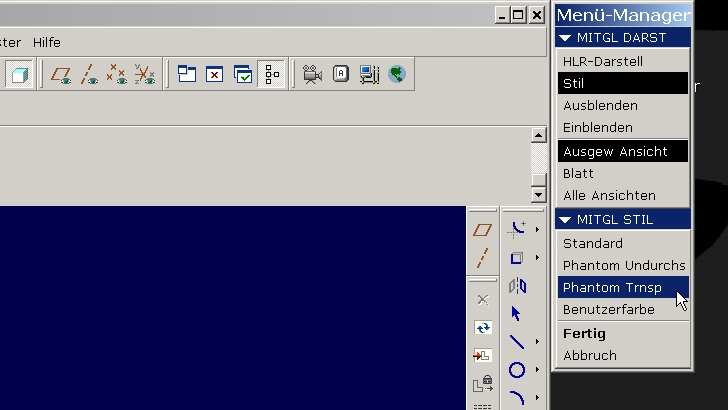Click the globe icon in toolbar

tap(397, 74)
